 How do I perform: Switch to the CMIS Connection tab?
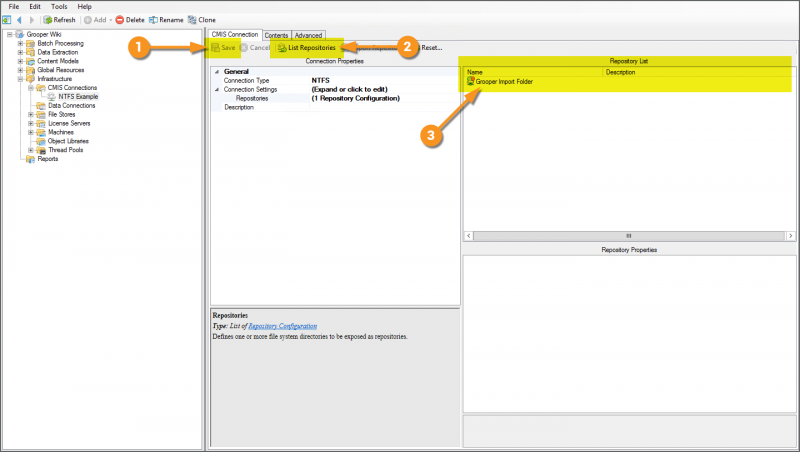pos(235,35)
